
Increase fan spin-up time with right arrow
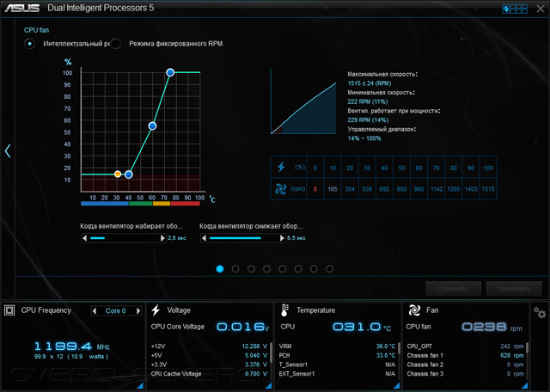pyautogui.click(x=162, y=238)
